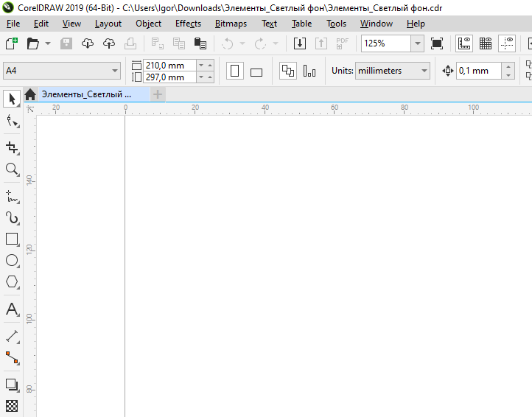Click Publish to PDF icon
Viewport: 532px width, 417px height.
pyautogui.click(x=343, y=43)
